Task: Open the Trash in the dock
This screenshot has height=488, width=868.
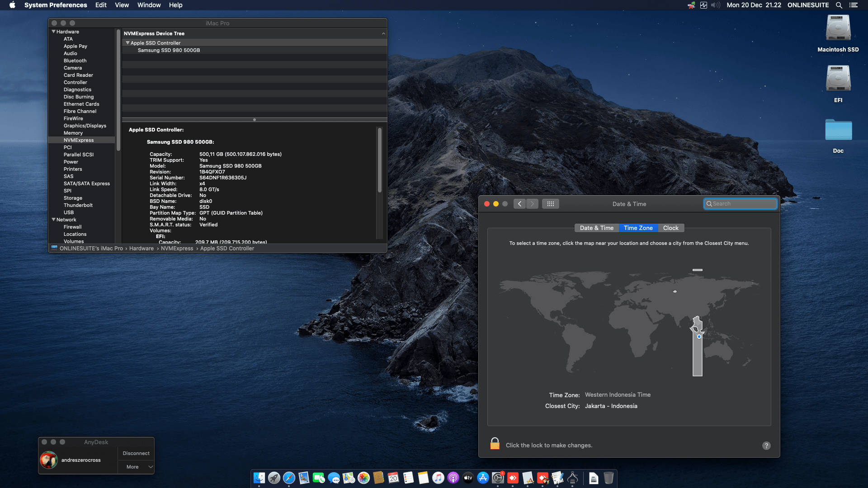Action: [609, 478]
